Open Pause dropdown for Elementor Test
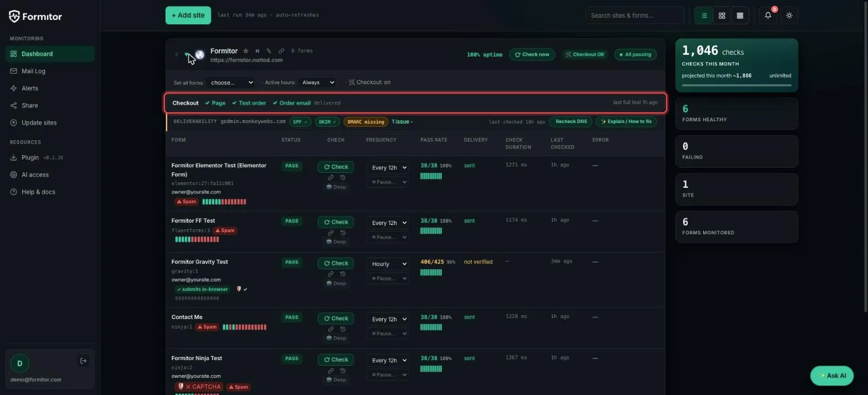 387,182
